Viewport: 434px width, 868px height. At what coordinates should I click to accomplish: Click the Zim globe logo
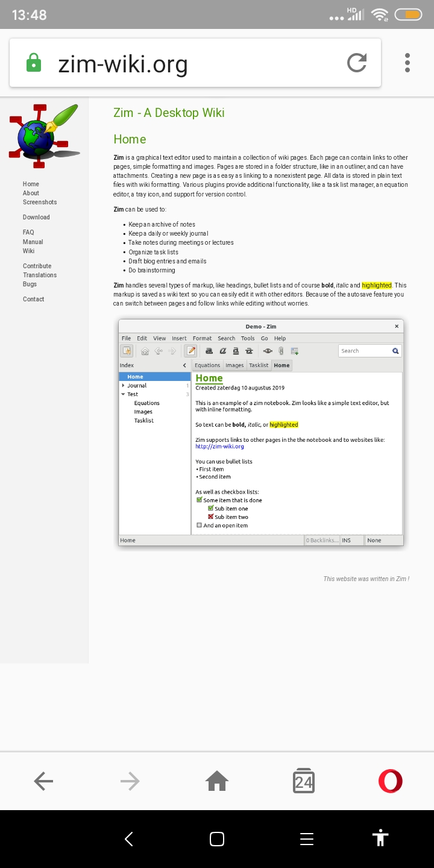[x=43, y=136]
